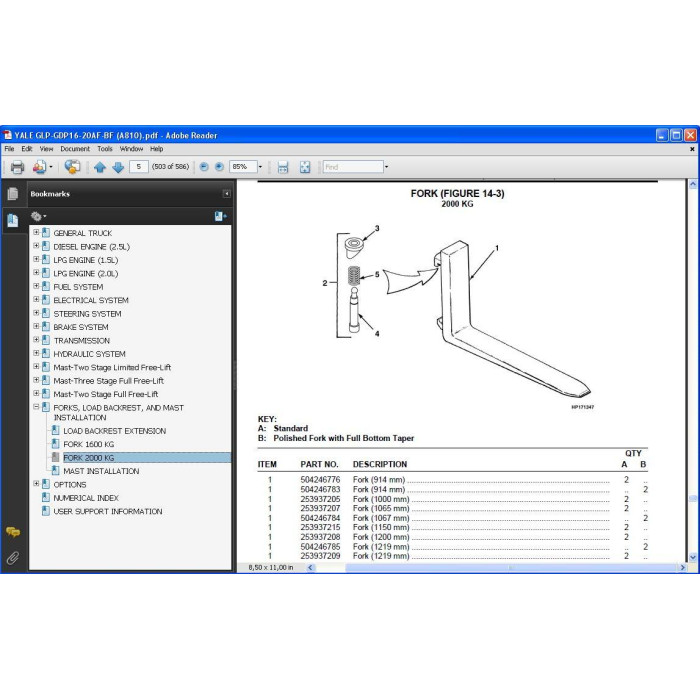This screenshot has width=700, height=700.
Task: Select Mast-Two Stage Limited Free-Lift bookmark
Action: click(x=112, y=367)
